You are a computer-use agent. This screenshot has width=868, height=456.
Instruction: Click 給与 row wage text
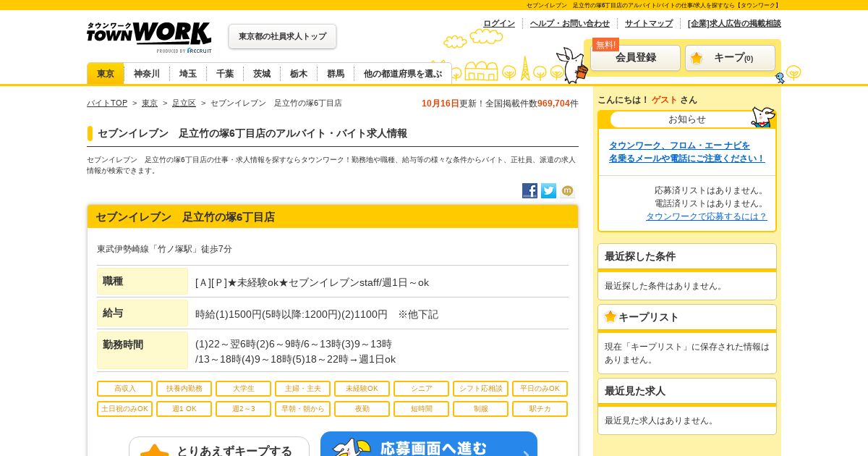pyautogui.click(x=317, y=314)
